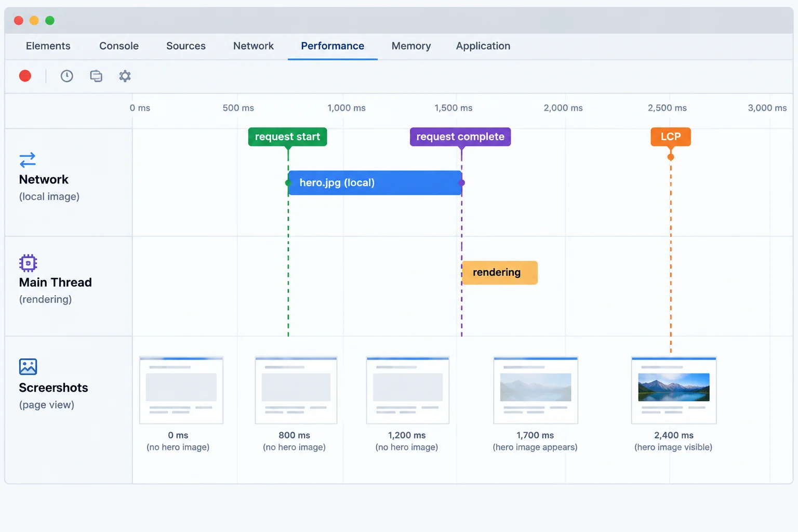Click the Main Thread chip icon
This screenshot has width=798, height=532.
pyautogui.click(x=28, y=263)
